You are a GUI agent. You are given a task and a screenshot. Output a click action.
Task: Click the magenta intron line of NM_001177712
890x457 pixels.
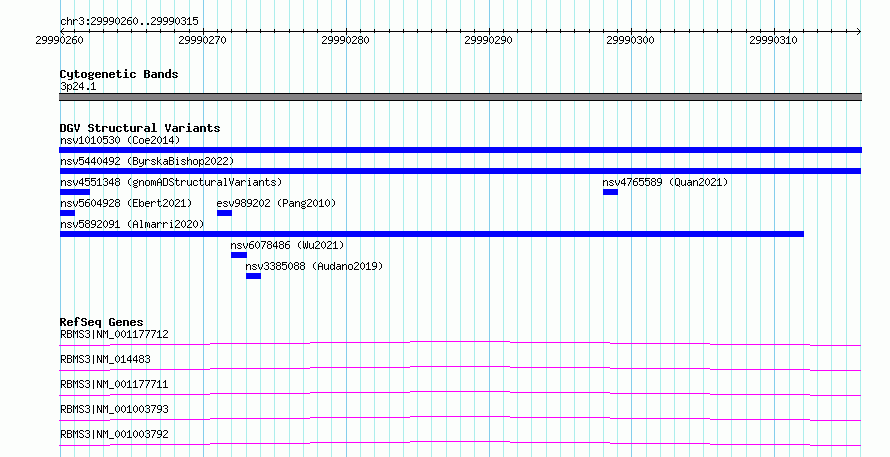pos(460,342)
